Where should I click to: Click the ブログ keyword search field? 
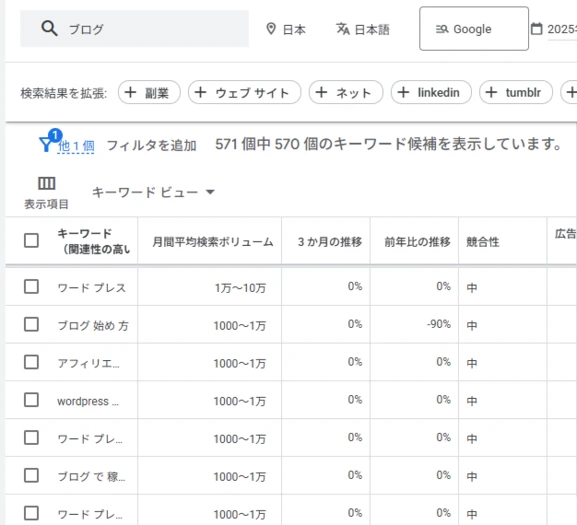tap(134, 29)
